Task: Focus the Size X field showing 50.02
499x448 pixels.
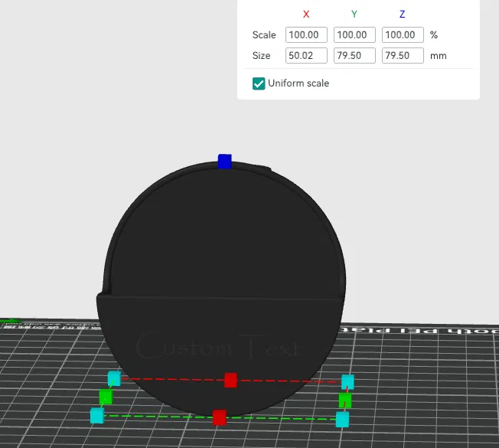Action: coord(306,55)
